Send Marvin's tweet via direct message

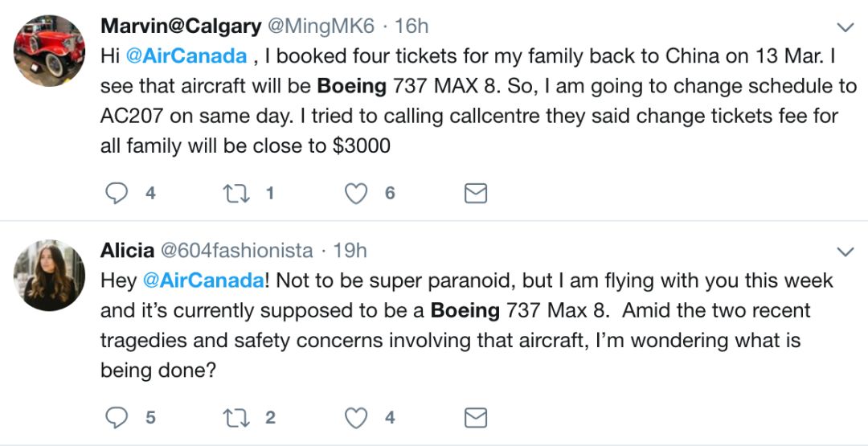[x=476, y=193]
